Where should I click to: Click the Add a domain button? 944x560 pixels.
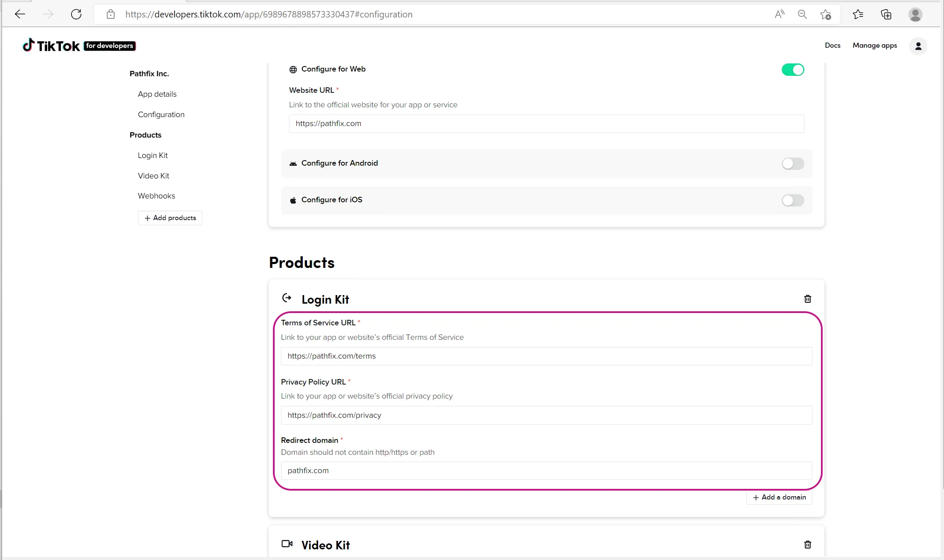coord(779,497)
